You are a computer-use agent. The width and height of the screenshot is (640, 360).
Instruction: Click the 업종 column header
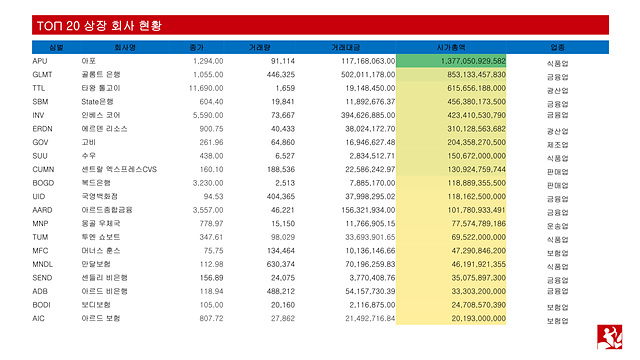pyautogui.click(x=558, y=47)
